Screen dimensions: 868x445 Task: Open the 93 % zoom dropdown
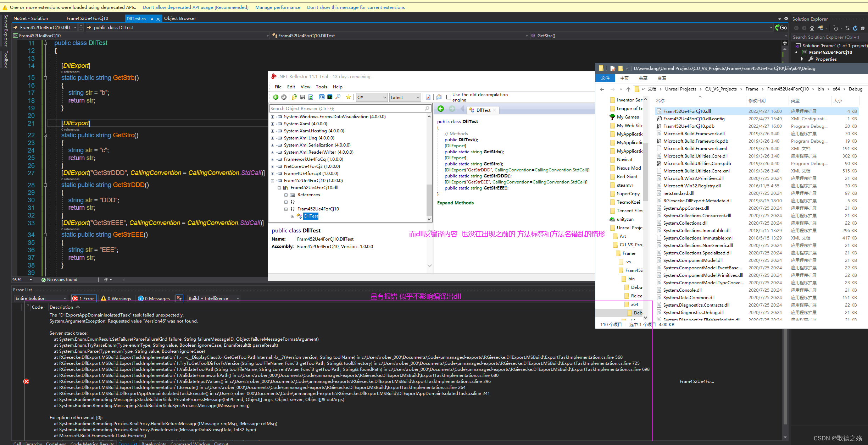[22, 280]
